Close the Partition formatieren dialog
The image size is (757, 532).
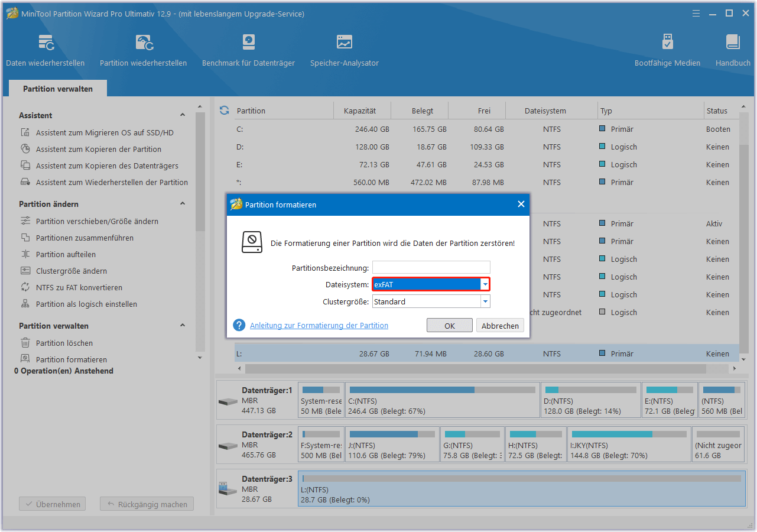[521, 204]
